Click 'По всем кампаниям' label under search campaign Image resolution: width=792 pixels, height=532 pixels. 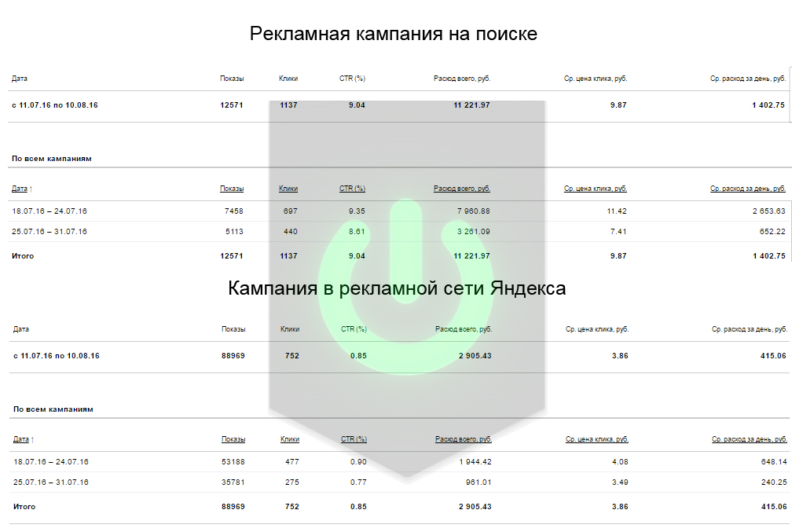tap(52, 159)
